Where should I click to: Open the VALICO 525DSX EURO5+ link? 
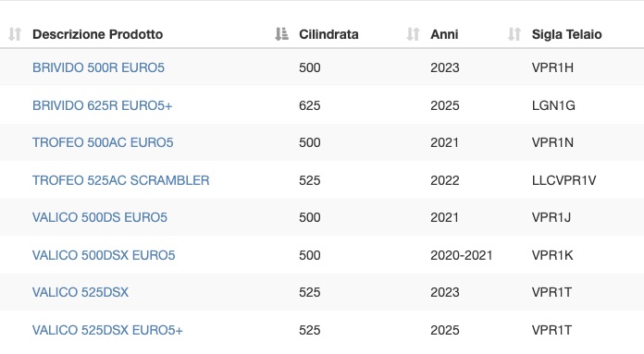pos(107,330)
